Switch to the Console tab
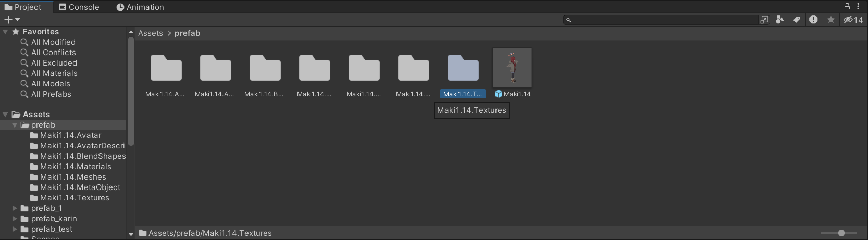This screenshot has height=240, width=868. coord(79,7)
